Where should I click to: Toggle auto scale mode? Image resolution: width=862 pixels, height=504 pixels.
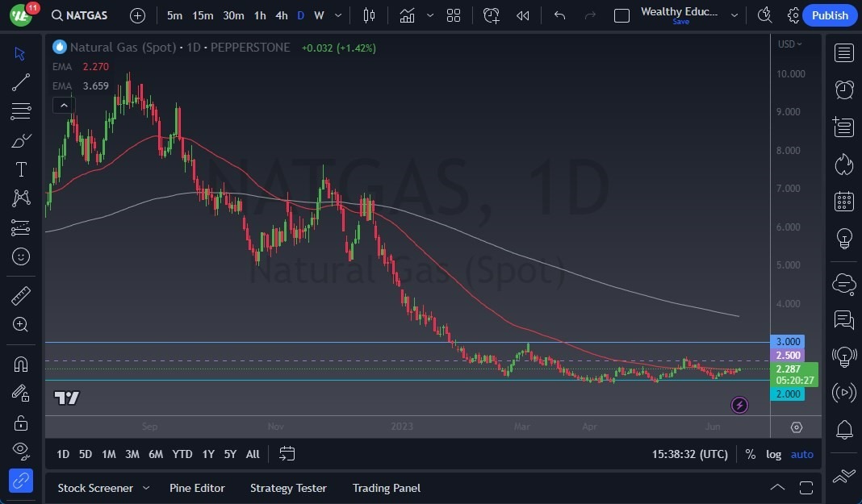[801, 454]
